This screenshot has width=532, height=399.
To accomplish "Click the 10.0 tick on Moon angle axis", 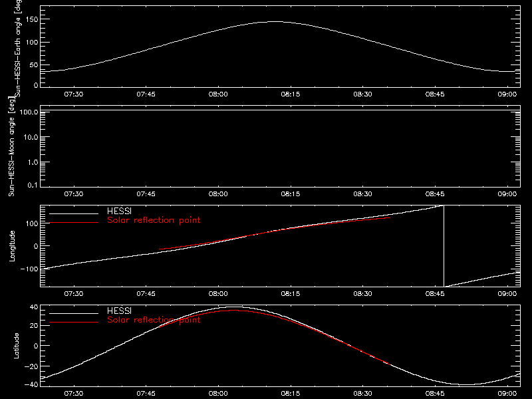I will pos(30,137).
